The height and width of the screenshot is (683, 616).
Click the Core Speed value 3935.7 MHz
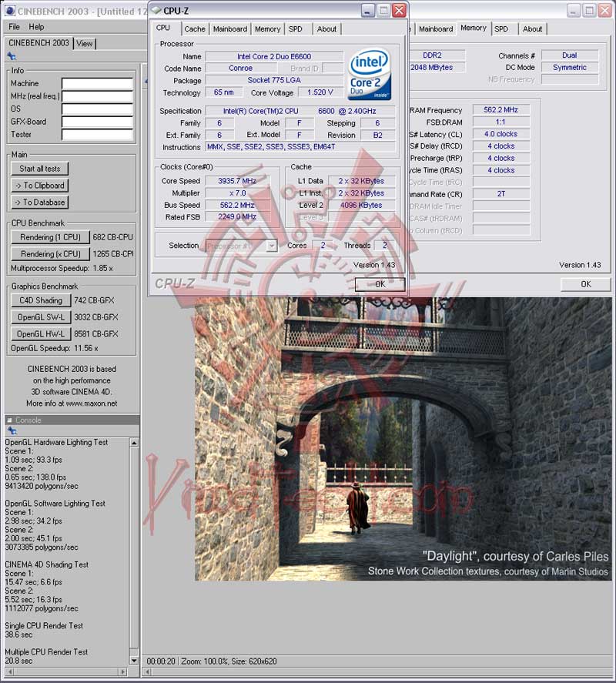click(237, 181)
